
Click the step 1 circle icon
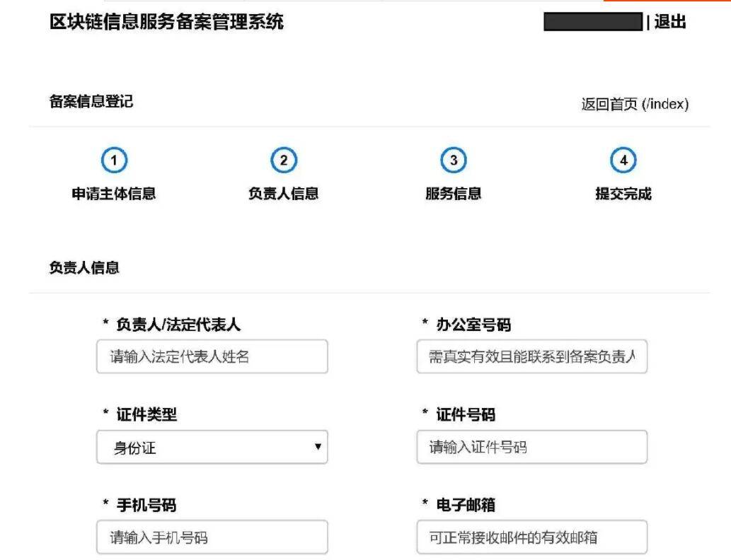[114, 161]
